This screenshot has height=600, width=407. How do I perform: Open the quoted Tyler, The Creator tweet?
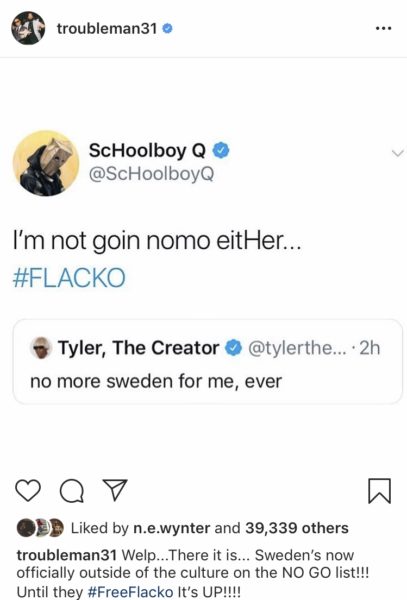tap(208, 362)
